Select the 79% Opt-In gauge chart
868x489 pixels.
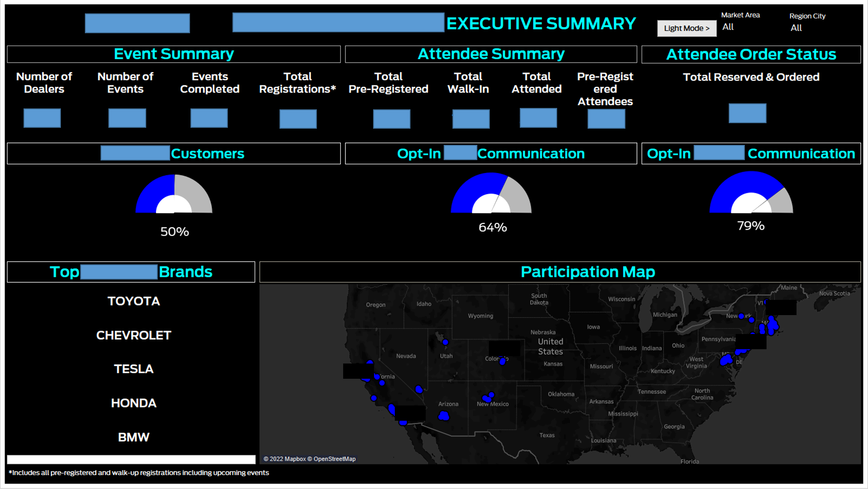(x=750, y=193)
